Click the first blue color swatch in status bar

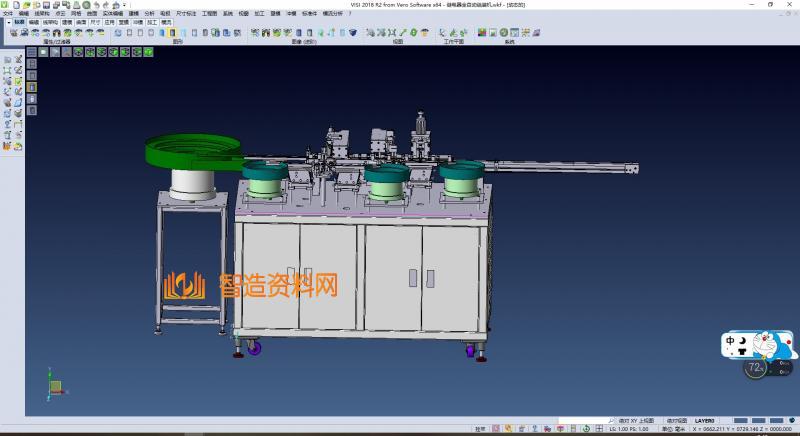(x=741, y=420)
